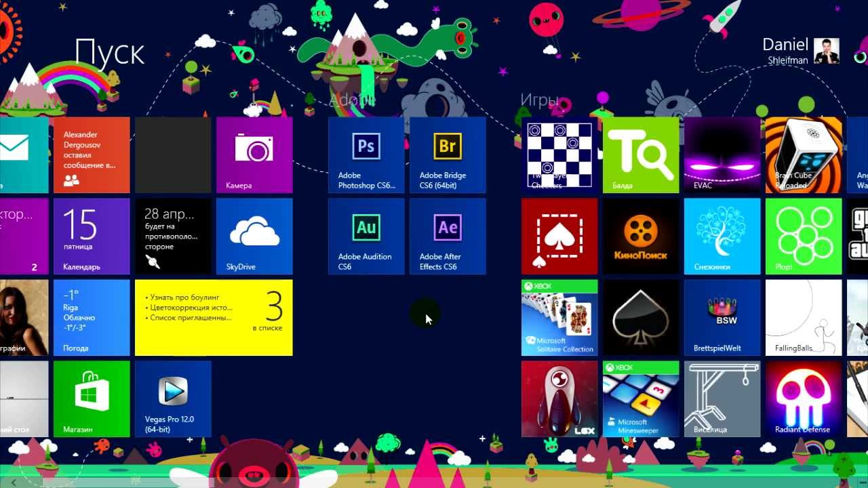
Task: Launch Two Player Checkers game
Action: tap(559, 155)
